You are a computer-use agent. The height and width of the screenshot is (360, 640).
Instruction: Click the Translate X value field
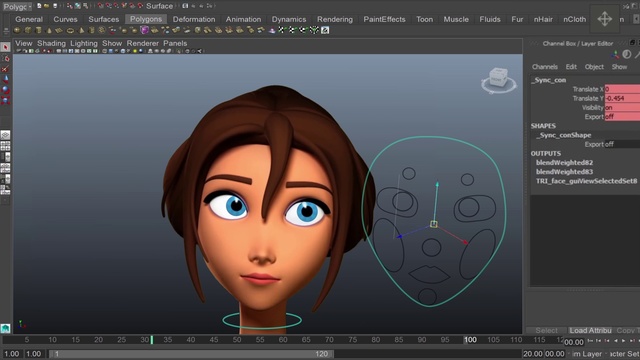click(622, 89)
